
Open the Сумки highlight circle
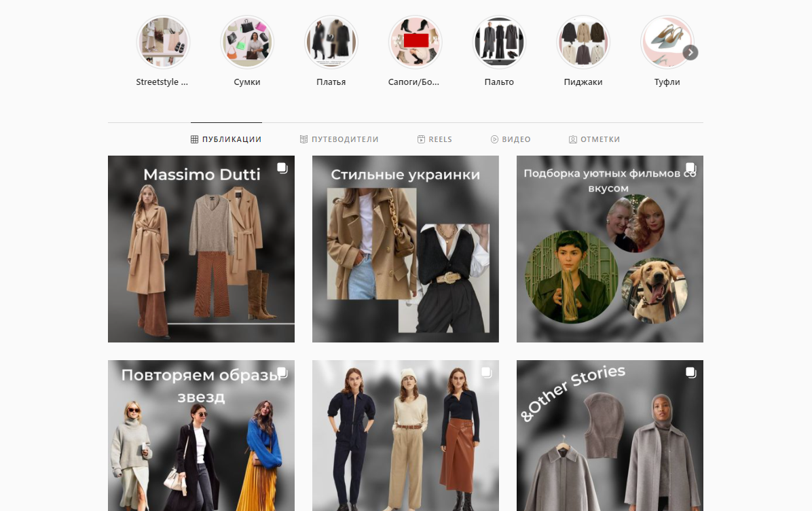point(247,42)
